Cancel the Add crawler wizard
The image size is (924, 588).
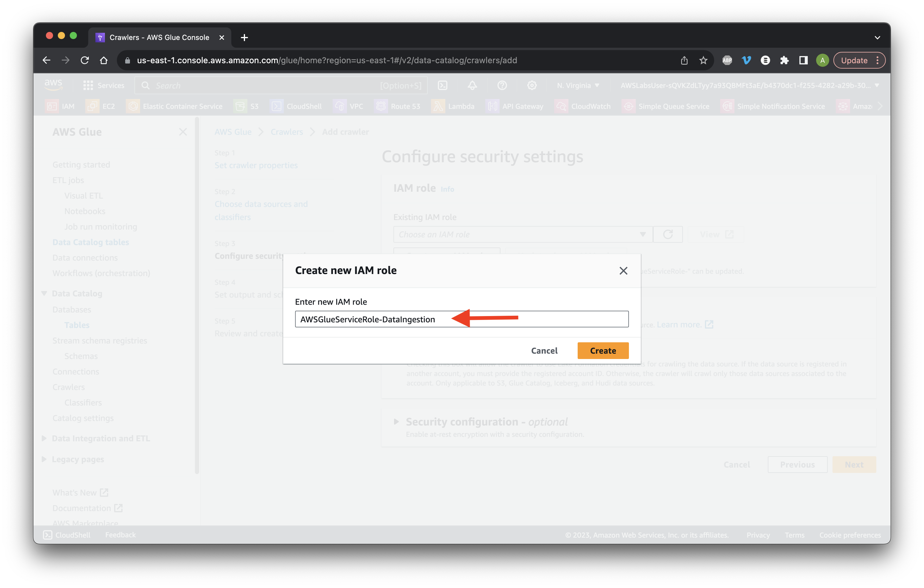pos(736,465)
